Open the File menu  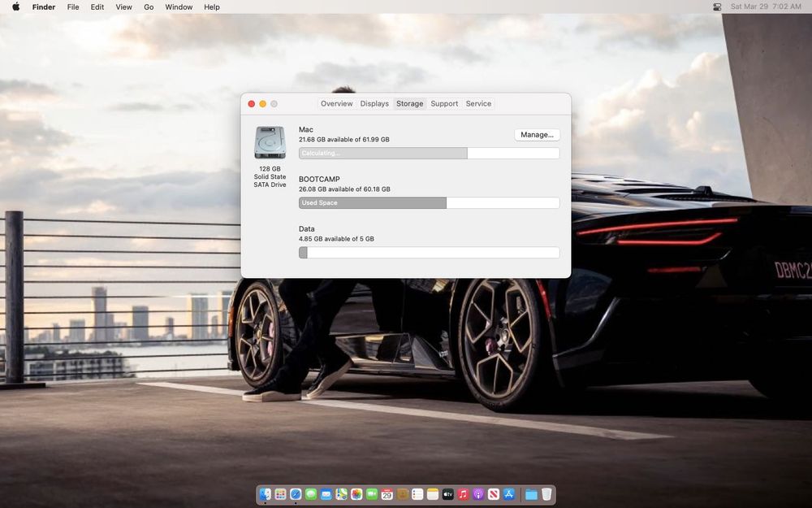pos(73,7)
